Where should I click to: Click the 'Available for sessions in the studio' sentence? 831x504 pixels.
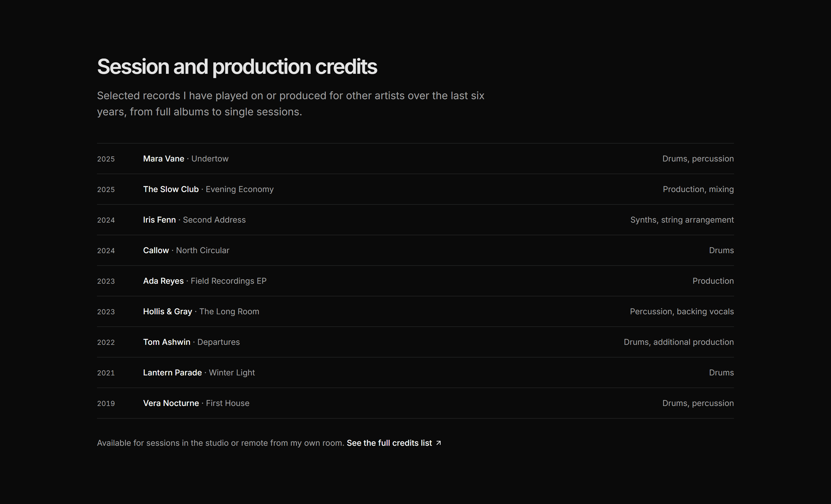pyautogui.click(x=220, y=443)
